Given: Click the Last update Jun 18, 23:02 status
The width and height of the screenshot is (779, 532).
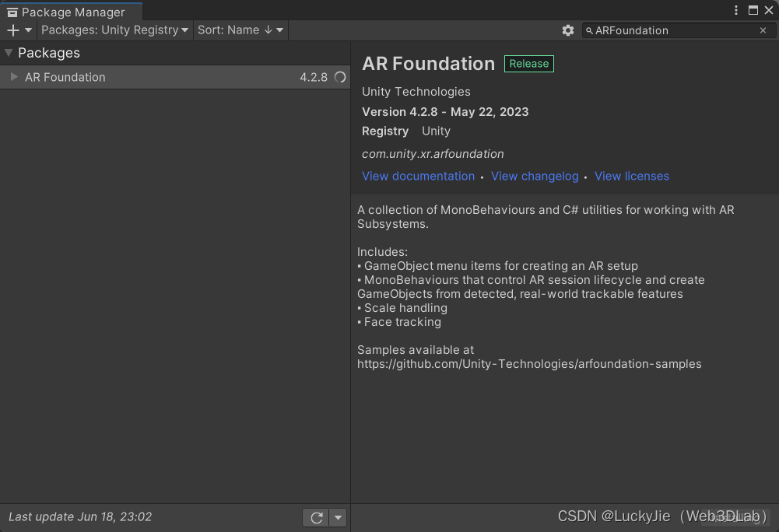Looking at the screenshot, I should coord(80,517).
